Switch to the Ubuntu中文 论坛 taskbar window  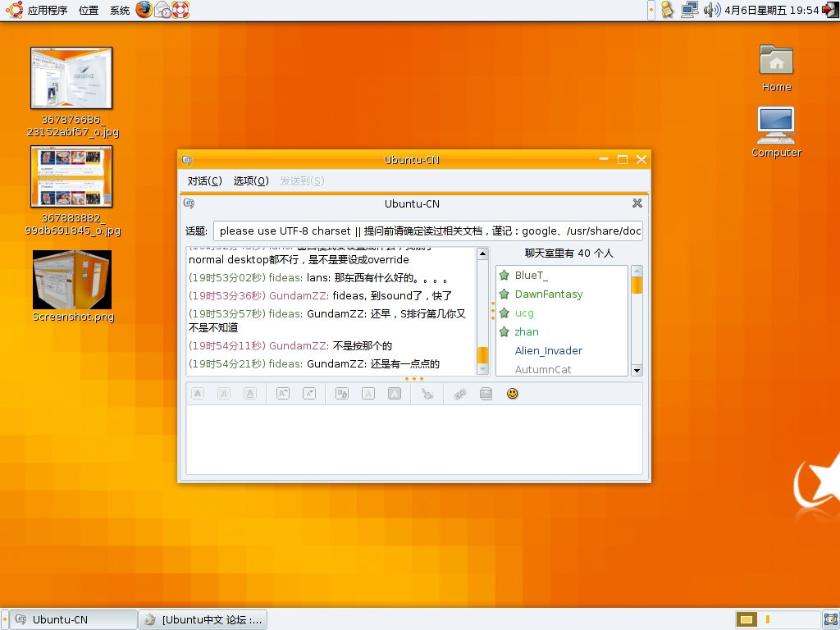pos(203,620)
